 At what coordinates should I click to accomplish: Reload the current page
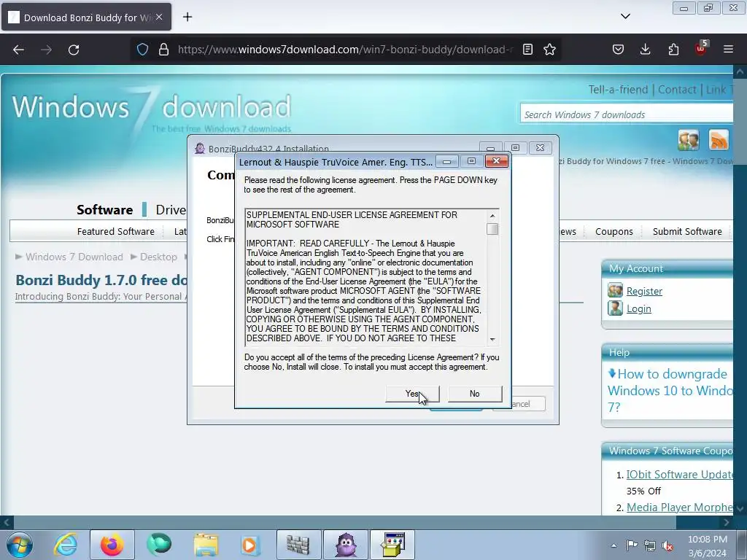click(x=74, y=50)
